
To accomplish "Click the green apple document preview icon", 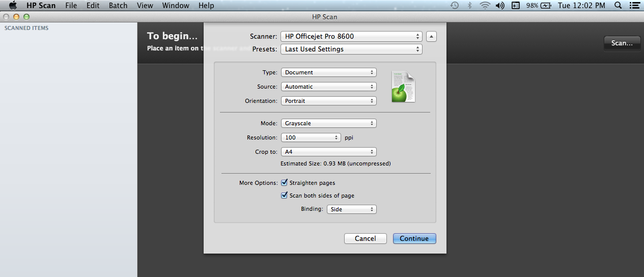I will click(x=403, y=87).
